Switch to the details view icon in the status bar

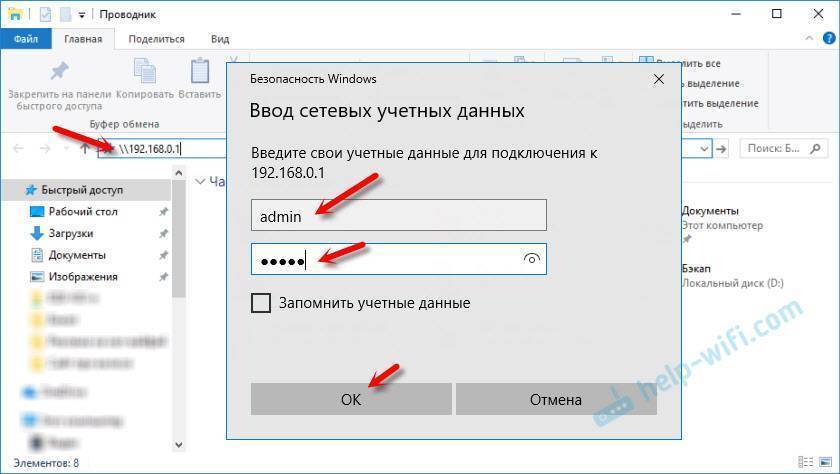point(805,462)
